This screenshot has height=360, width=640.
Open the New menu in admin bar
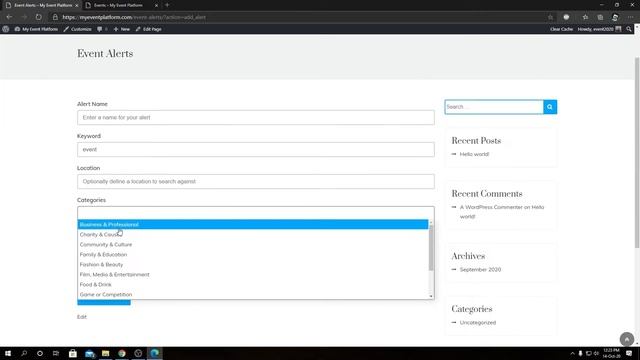tap(122, 29)
